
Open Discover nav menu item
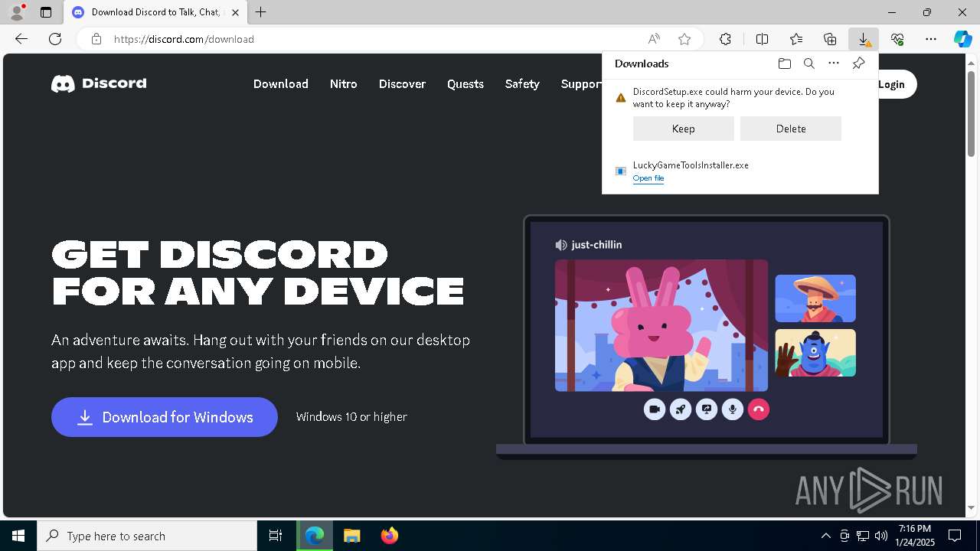(402, 84)
